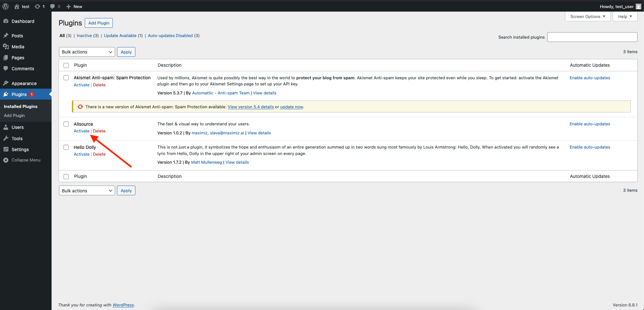Enable auto-updates for Allsource

coord(590,124)
